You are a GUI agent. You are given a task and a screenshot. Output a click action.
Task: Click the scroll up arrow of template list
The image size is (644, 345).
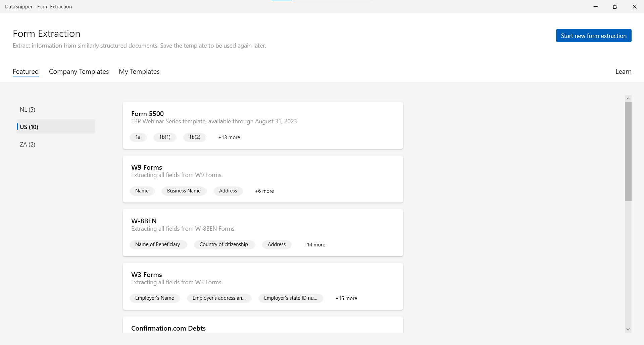click(628, 98)
